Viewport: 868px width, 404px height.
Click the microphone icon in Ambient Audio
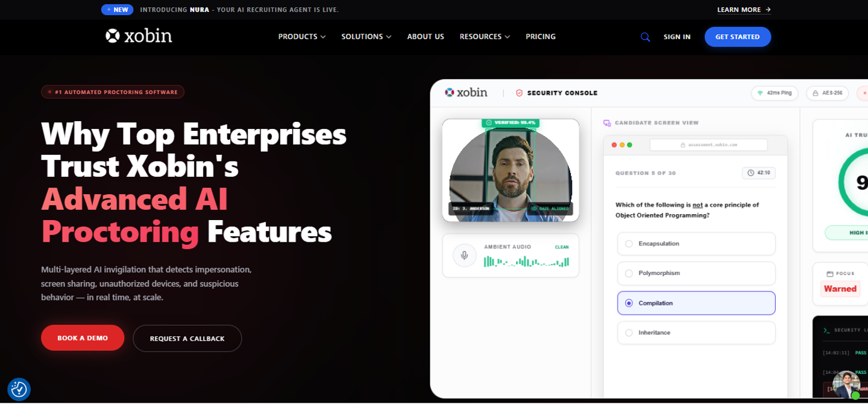pyautogui.click(x=464, y=255)
